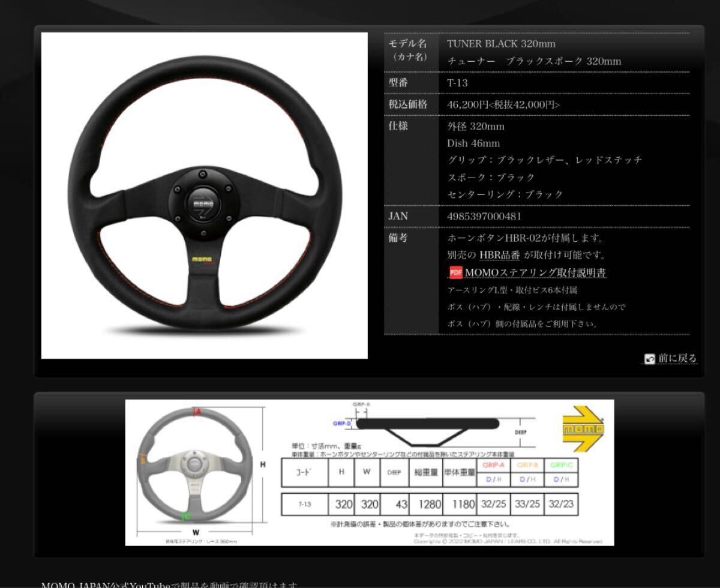Open the MOMOステアリング取付説明書 link
The height and width of the screenshot is (588, 720).
point(535,273)
